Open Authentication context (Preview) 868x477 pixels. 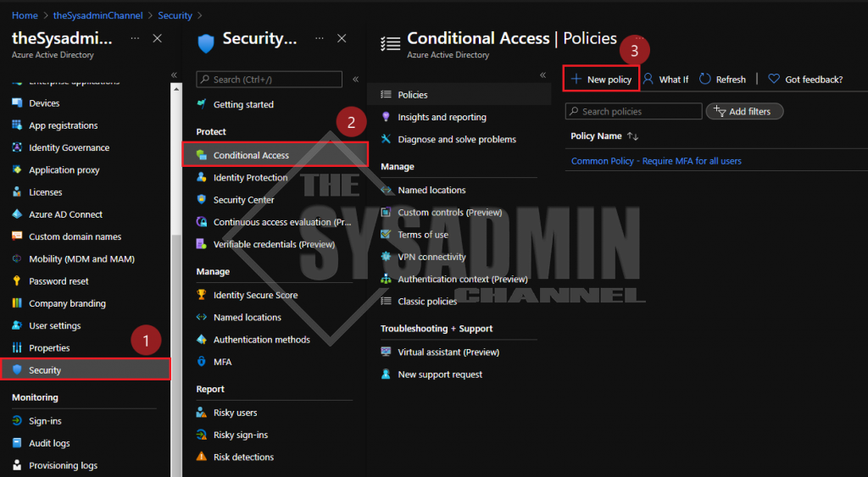pos(463,279)
